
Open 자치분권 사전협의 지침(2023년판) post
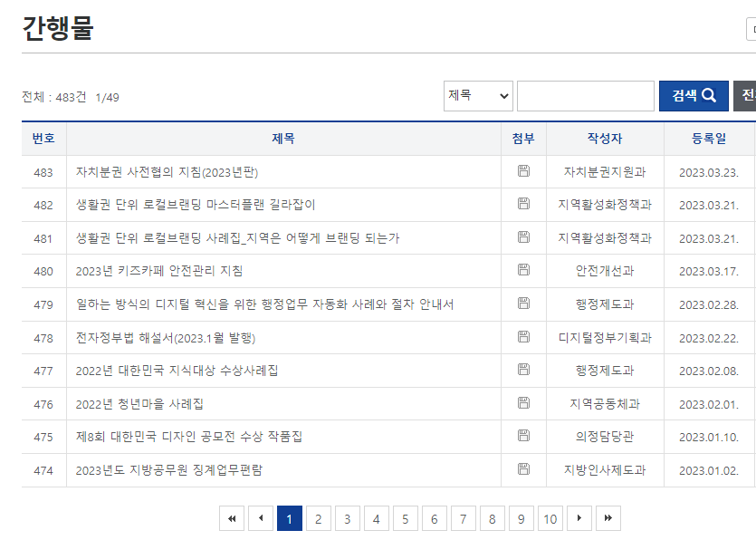tap(167, 172)
